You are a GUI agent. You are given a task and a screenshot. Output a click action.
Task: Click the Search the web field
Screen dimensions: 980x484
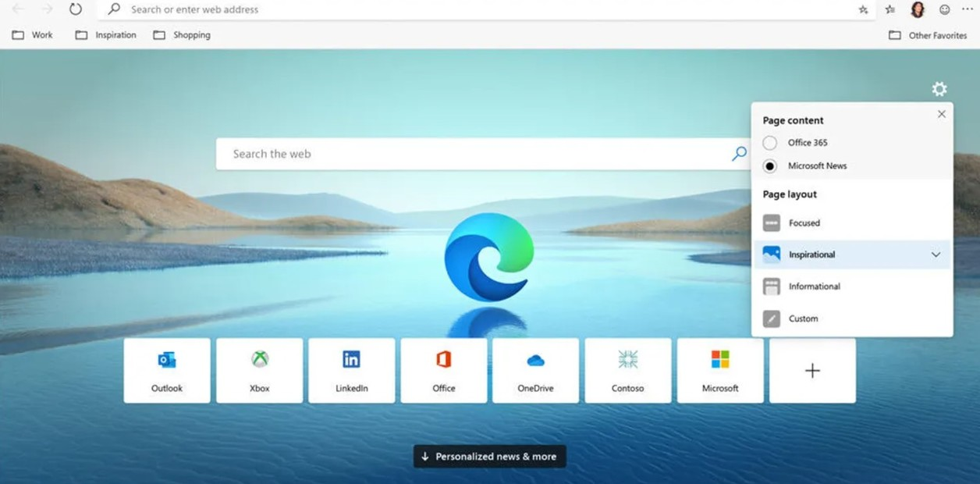476,154
